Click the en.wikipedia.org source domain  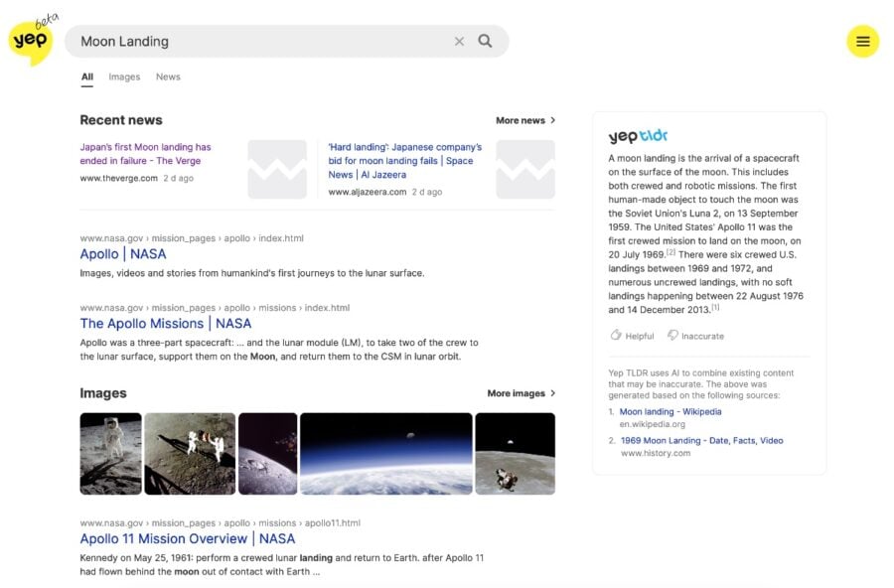click(653, 424)
